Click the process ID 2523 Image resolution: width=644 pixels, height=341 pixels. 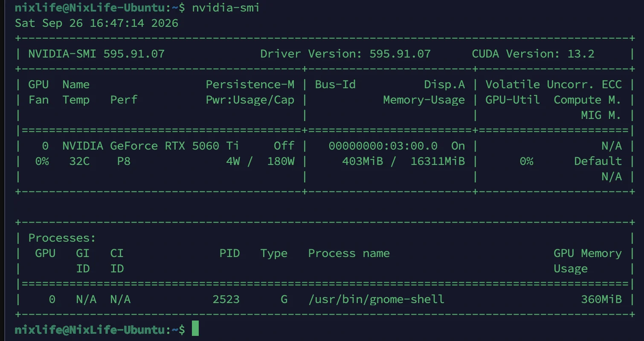[x=226, y=299]
